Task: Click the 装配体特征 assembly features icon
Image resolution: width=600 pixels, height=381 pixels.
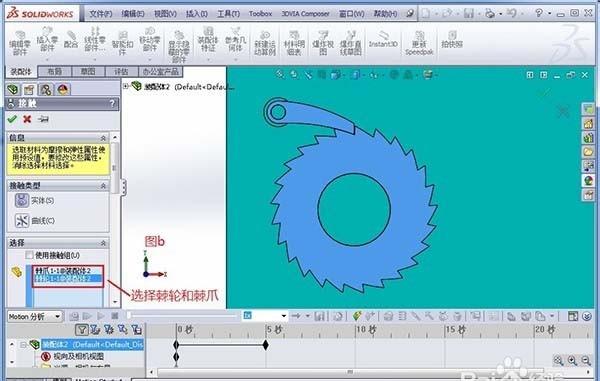Action: click(208, 39)
